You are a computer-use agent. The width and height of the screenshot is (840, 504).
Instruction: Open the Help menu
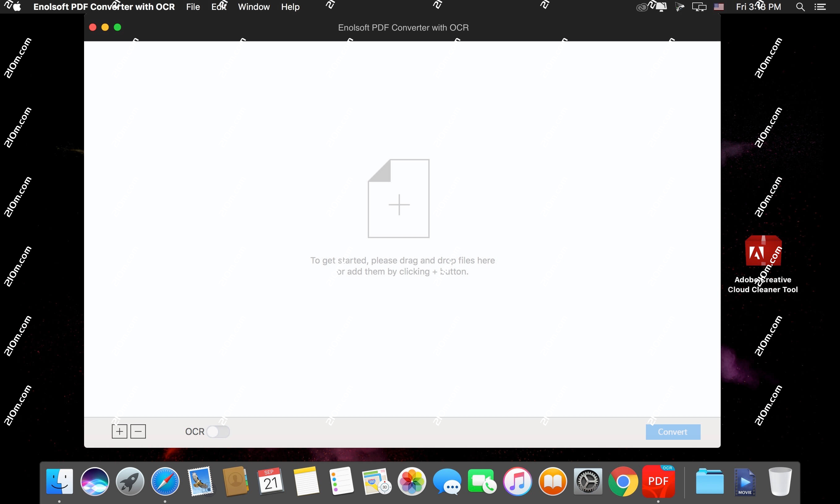coord(290,6)
